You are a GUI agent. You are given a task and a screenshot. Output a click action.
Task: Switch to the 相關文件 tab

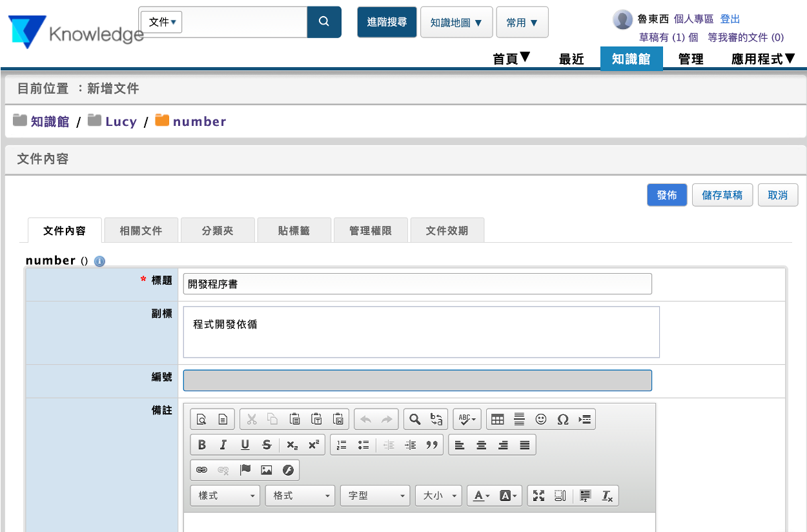141,230
